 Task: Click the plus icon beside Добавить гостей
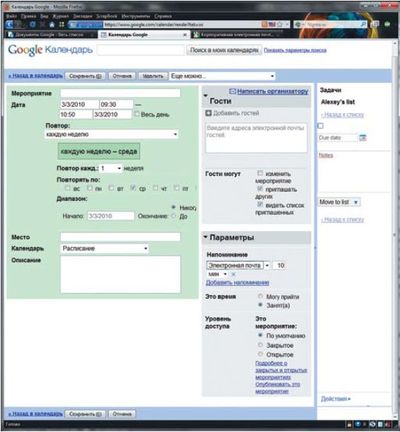[208, 113]
